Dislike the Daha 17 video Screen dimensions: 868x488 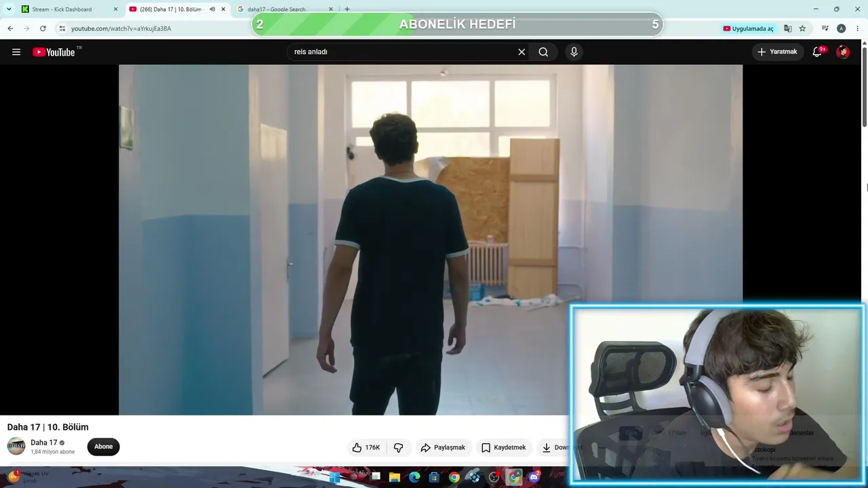tap(398, 447)
